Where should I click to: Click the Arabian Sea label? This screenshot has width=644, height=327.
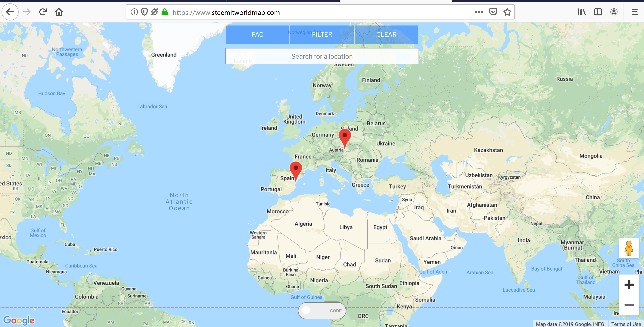tap(480, 273)
